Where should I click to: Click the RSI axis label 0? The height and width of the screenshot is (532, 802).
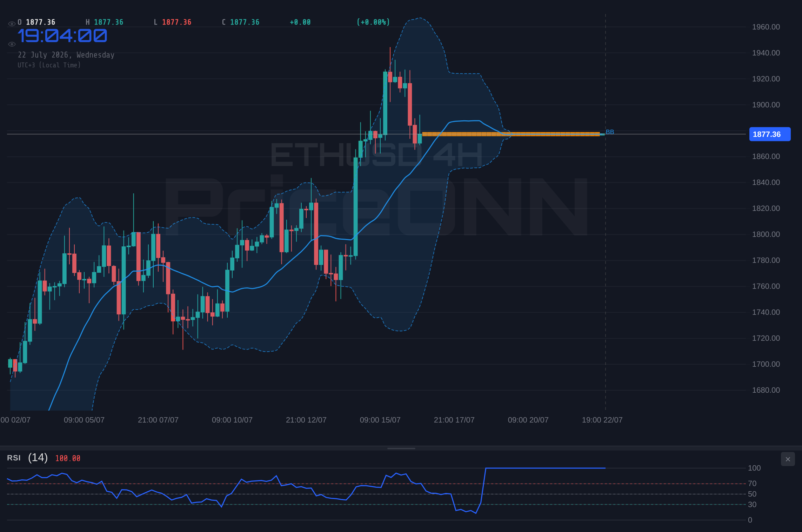(750, 520)
